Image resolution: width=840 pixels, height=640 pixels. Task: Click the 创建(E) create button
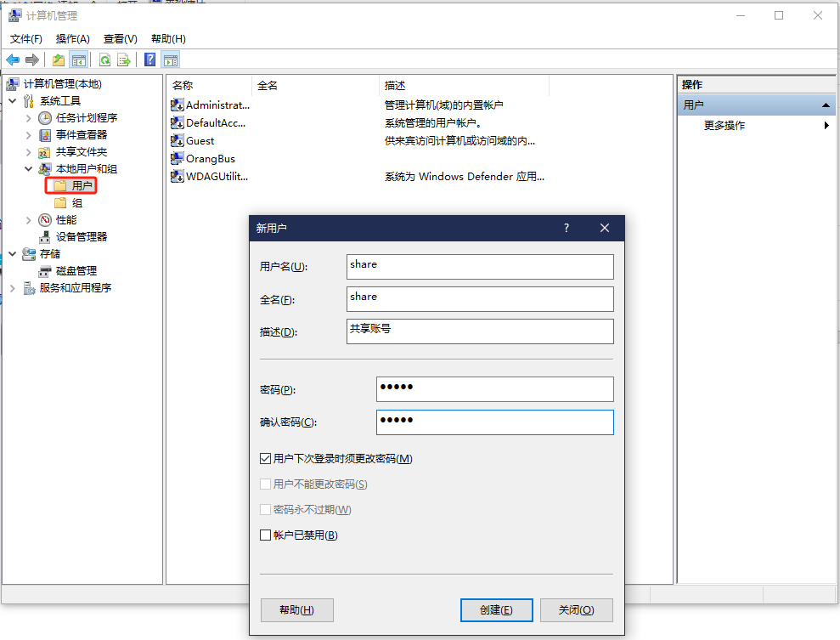coord(496,610)
